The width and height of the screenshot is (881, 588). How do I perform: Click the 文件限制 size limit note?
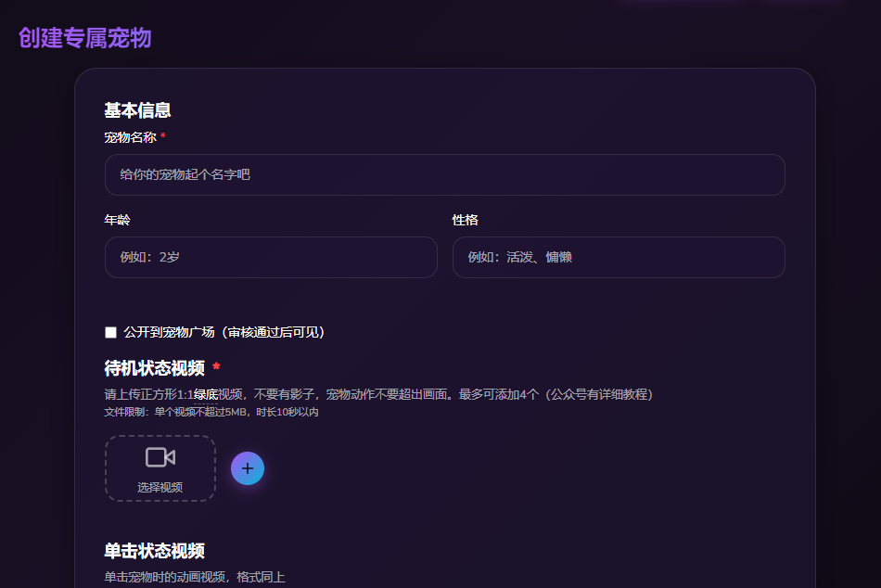tap(211, 412)
